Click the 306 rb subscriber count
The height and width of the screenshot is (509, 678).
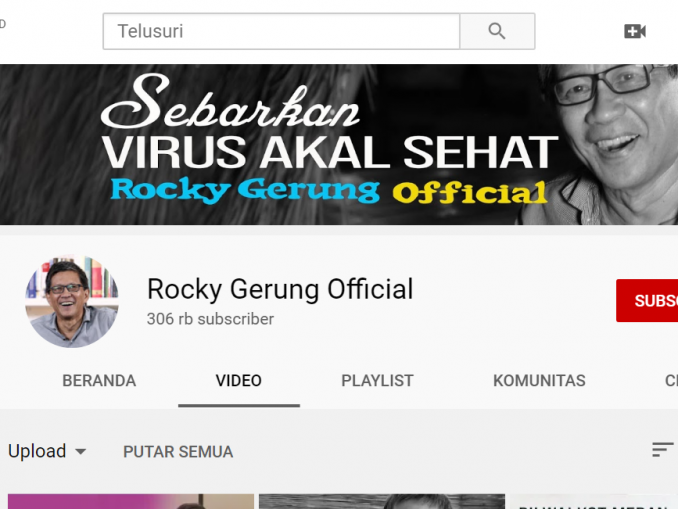[210, 319]
